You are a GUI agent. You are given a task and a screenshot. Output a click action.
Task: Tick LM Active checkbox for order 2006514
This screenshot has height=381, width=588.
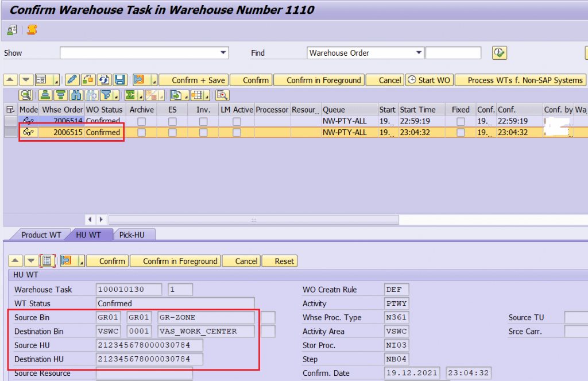237,122
